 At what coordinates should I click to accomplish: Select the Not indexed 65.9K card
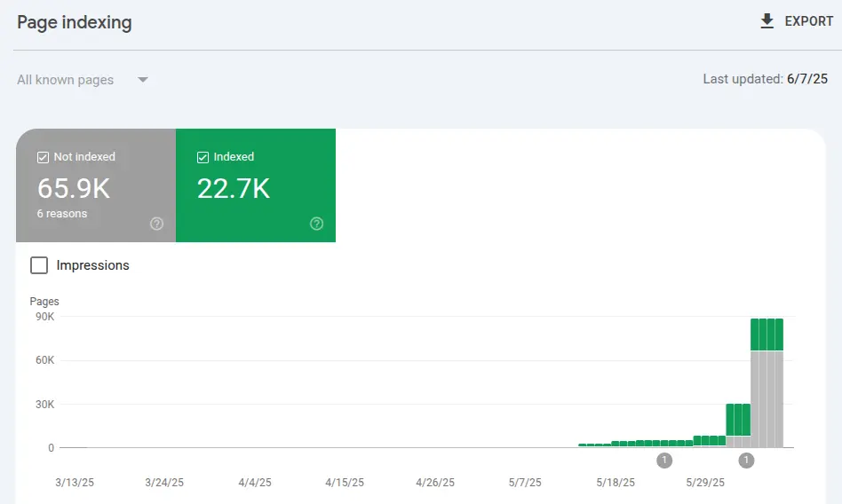[x=96, y=186]
